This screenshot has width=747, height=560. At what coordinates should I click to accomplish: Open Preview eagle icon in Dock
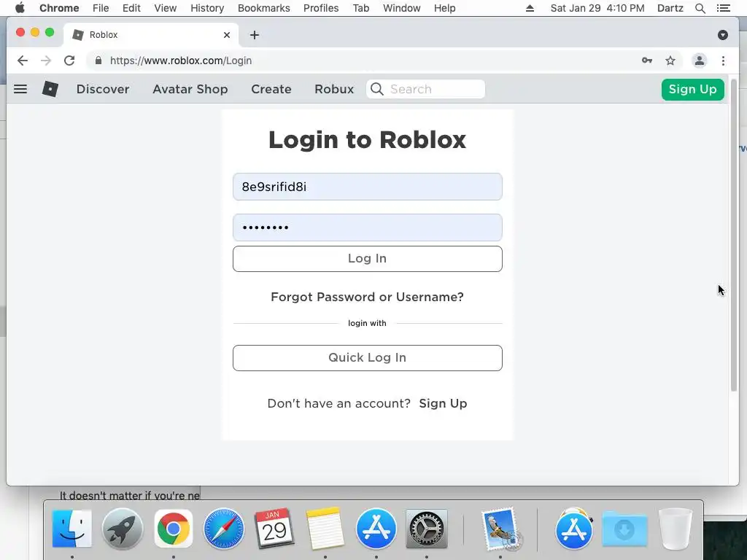pos(500,529)
